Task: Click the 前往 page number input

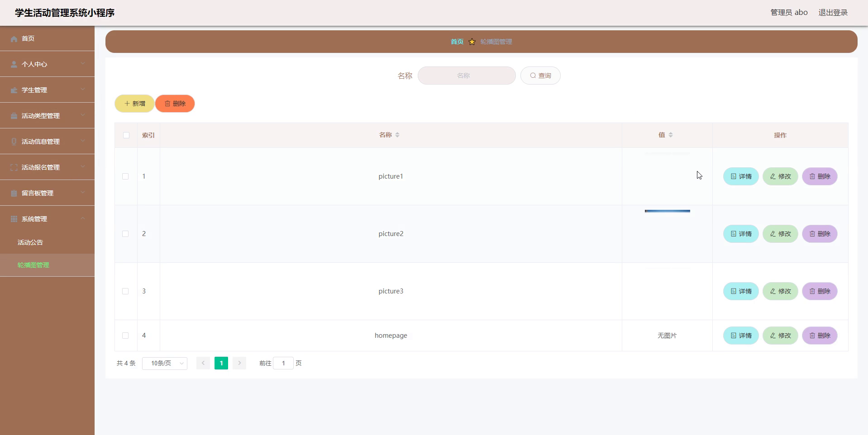Action: (283, 363)
